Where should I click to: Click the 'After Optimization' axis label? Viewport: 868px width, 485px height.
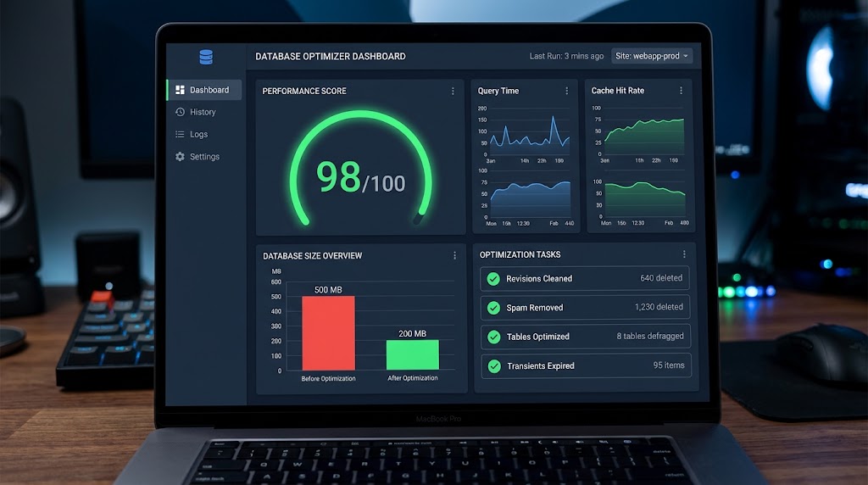tap(413, 378)
